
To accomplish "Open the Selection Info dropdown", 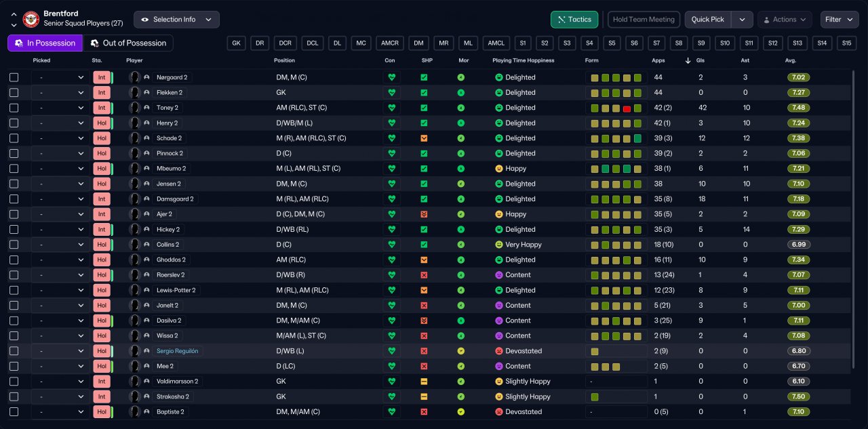I will (x=176, y=20).
